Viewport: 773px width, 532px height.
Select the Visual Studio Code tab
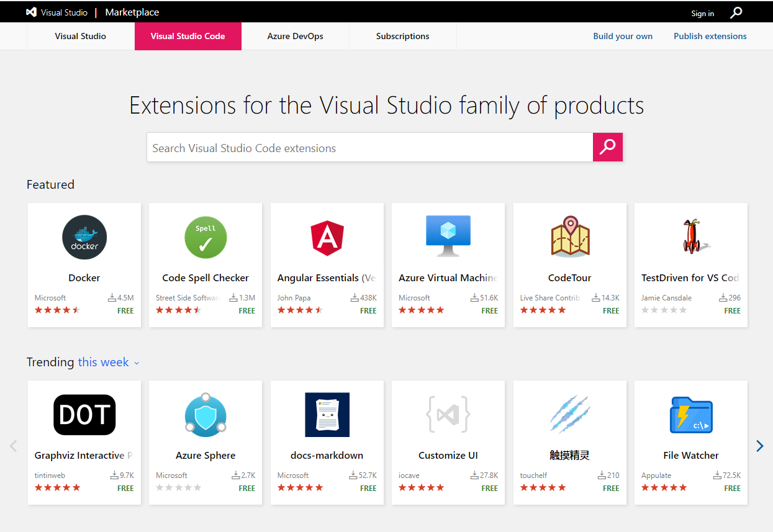point(188,36)
